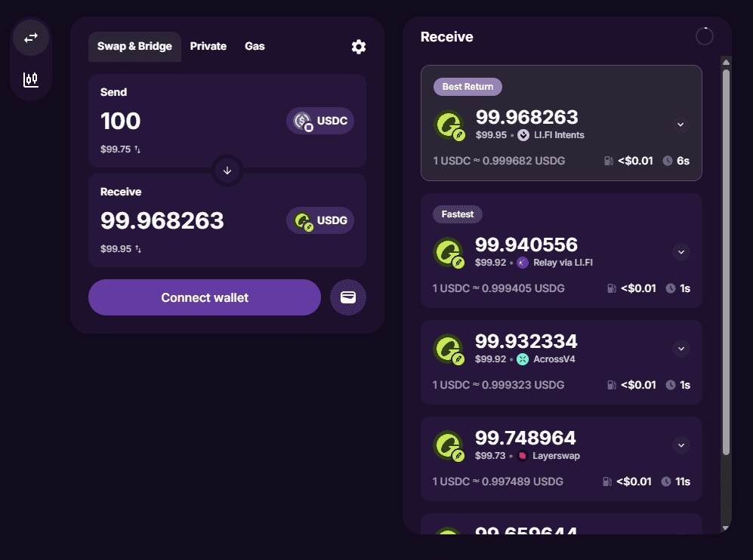753x560 pixels.
Task: Select route amount 99.940556
Action: (x=526, y=245)
